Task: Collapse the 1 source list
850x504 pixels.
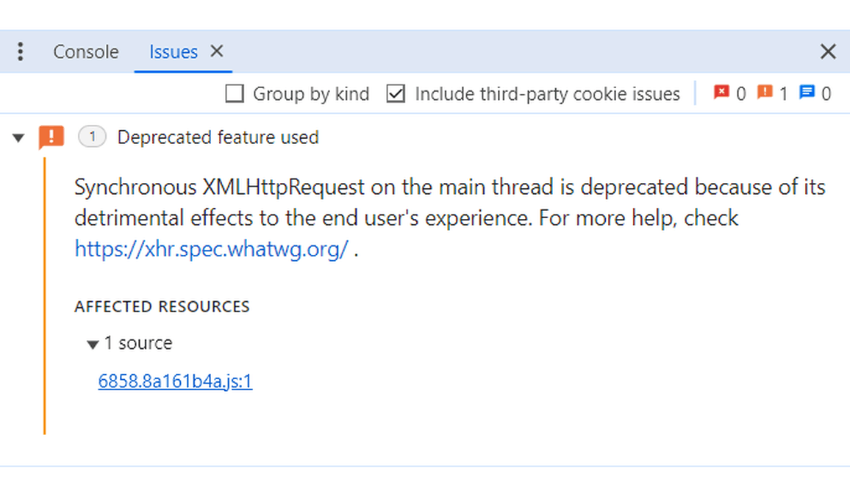Action: 93,345
